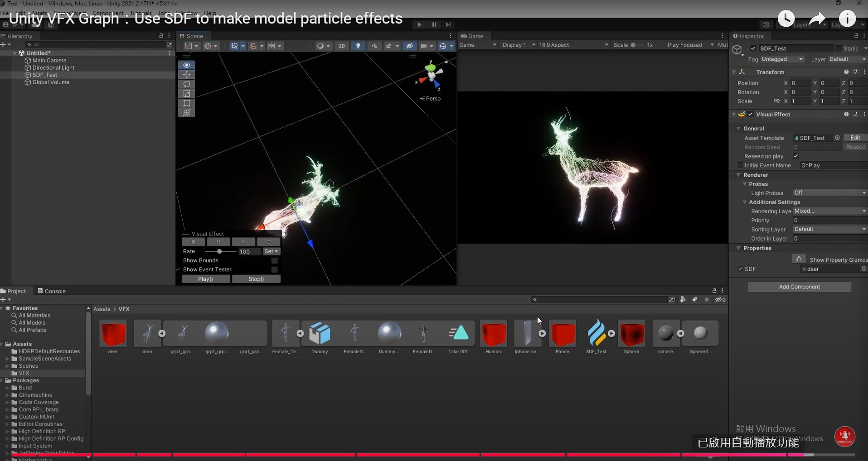Toggle scene lighting bulb icon

click(x=358, y=46)
